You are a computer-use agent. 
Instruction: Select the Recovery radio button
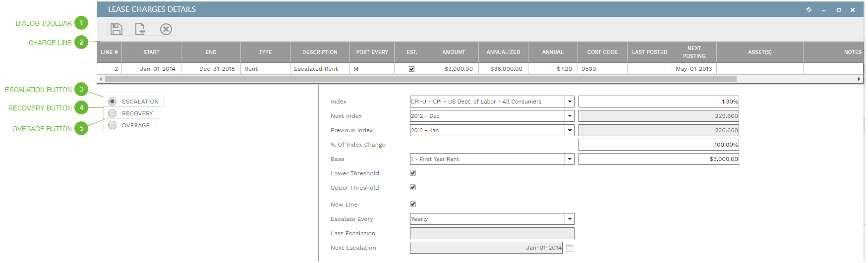[113, 113]
